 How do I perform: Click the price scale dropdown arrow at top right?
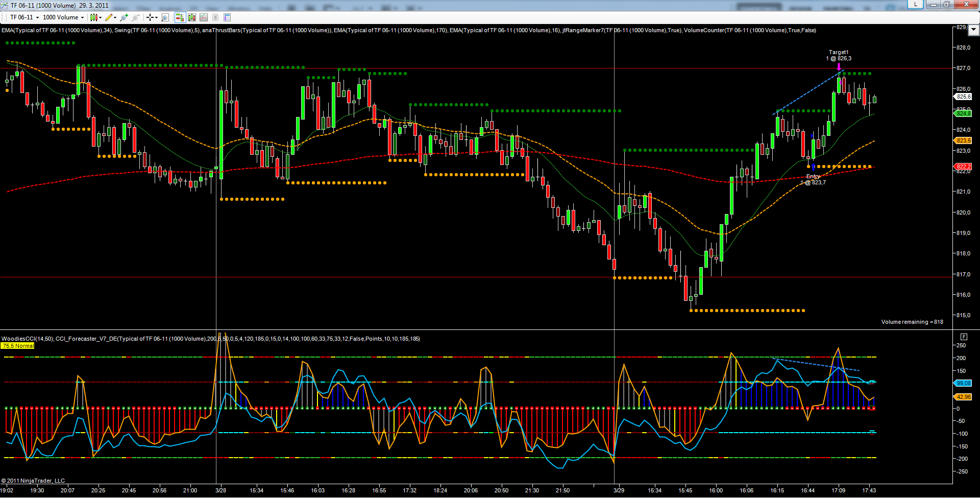click(x=973, y=30)
